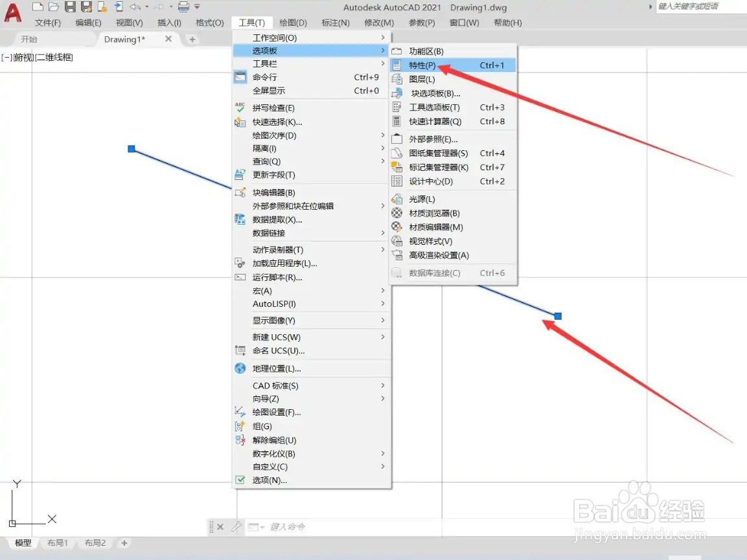Image resolution: width=747 pixels, height=560 pixels.
Task: Expand quick access toolbar customize arrow
Action: (197, 6)
